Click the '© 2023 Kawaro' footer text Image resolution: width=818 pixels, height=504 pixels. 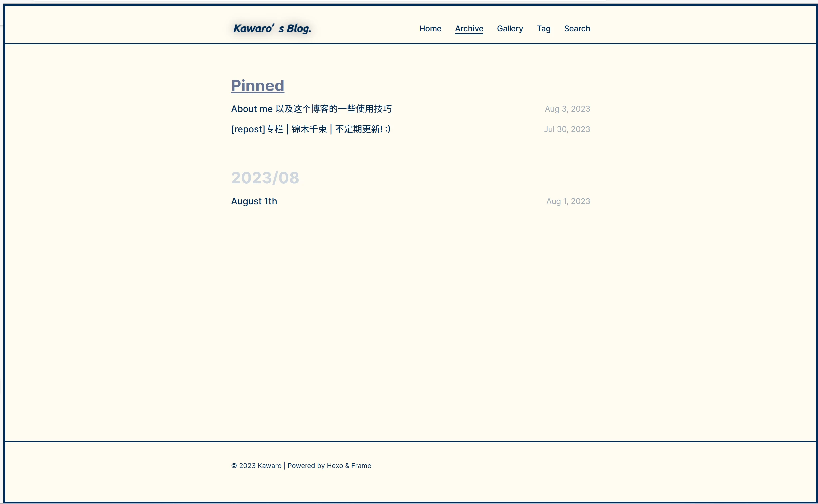click(256, 466)
